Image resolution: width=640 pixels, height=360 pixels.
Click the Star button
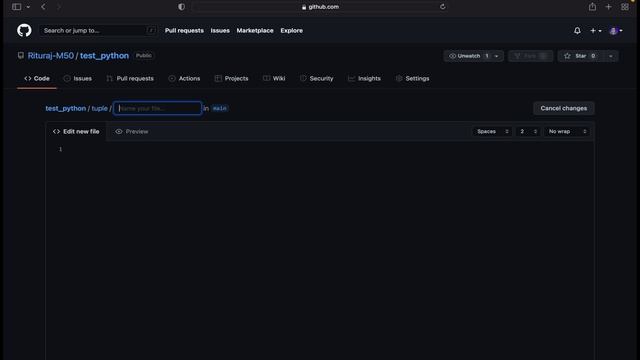click(580, 56)
